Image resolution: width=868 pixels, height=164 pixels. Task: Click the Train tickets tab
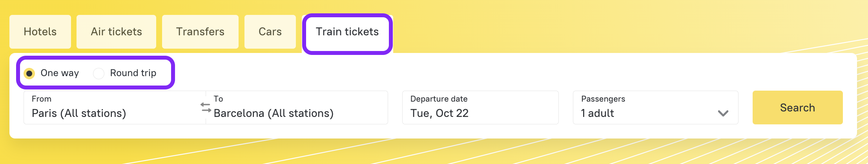[347, 32]
